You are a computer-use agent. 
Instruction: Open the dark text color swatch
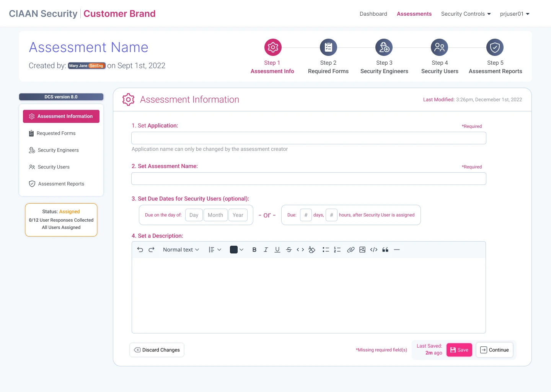tap(234, 250)
